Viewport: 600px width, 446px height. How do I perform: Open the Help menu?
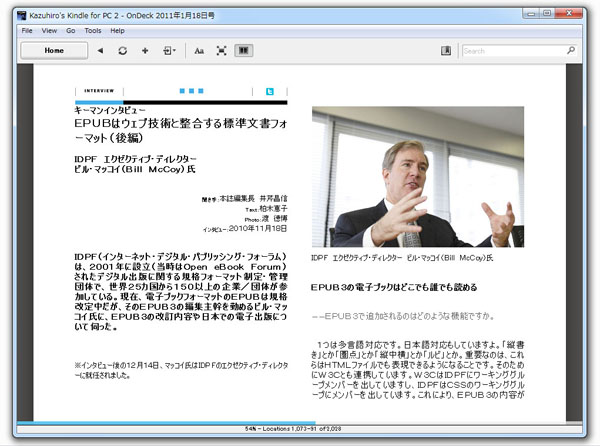[117, 31]
